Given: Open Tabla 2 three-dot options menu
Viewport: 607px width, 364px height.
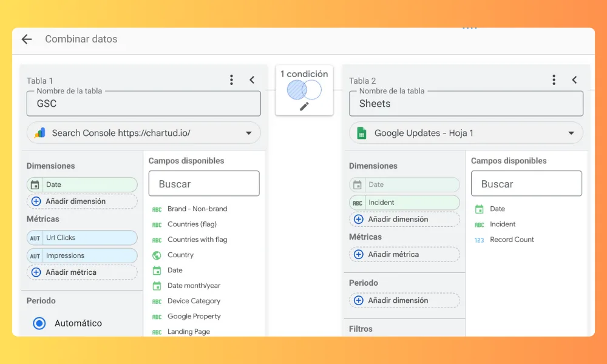Looking at the screenshot, I should 554,80.
